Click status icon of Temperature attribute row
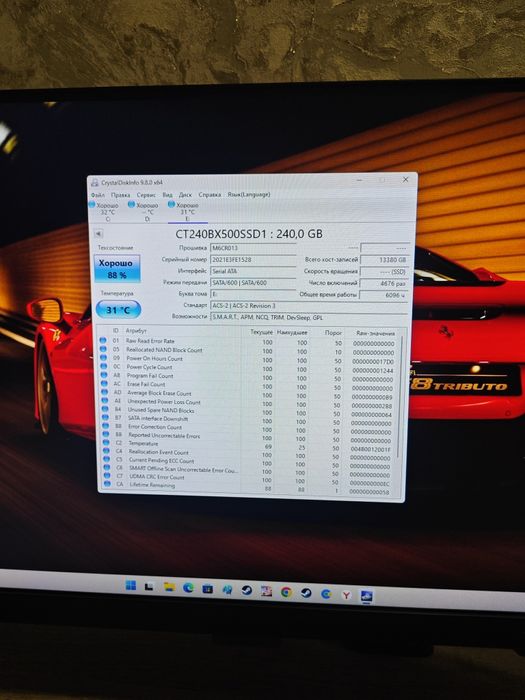 click(x=106, y=442)
